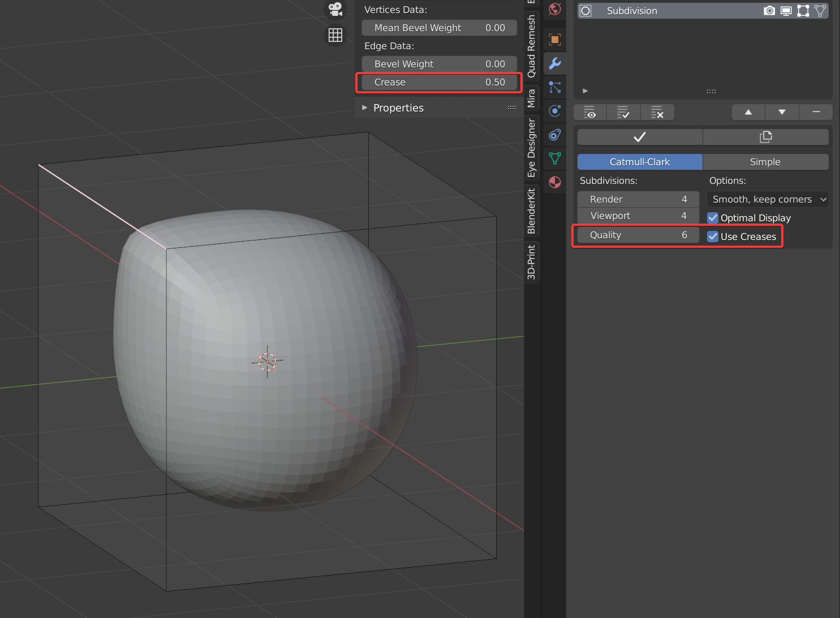
Task: Open the Smooth, keep corners dropdown
Action: point(767,199)
